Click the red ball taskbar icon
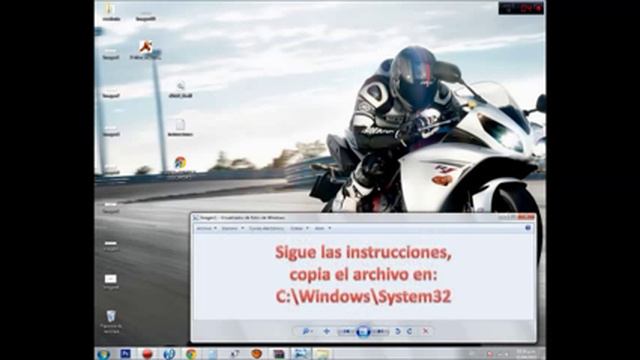This screenshot has height=360, width=640. [x=147, y=354]
